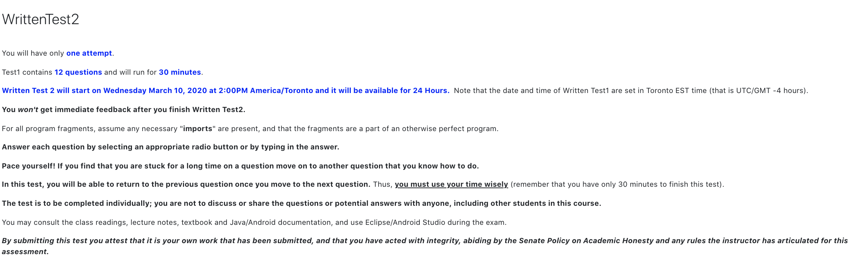
Task: Click the bold word "imports"
Action: coord(198,129)
